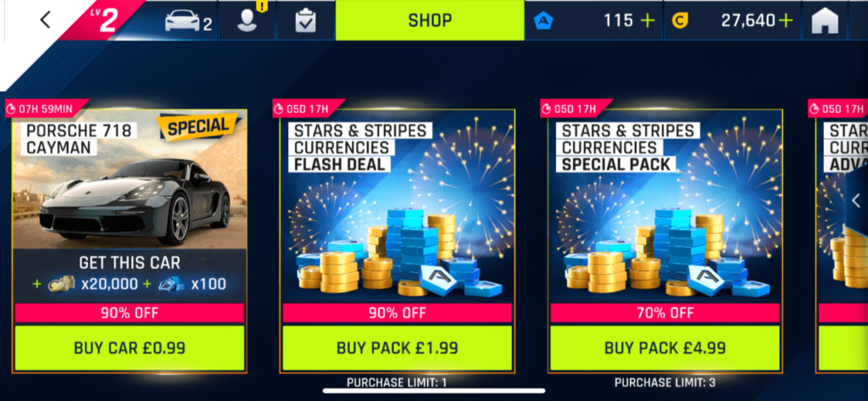Open the Porsche 718 Cayman car image

tap(130, 180)
